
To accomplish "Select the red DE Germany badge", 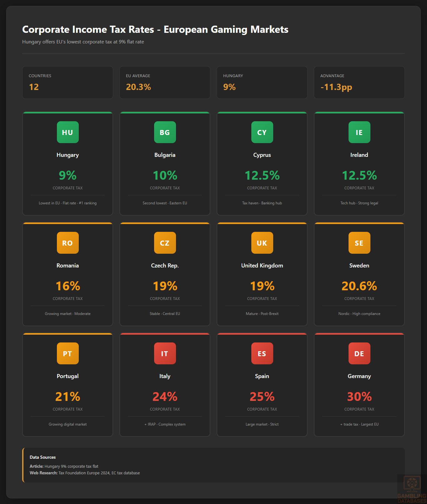I will [x=359, y=353].
